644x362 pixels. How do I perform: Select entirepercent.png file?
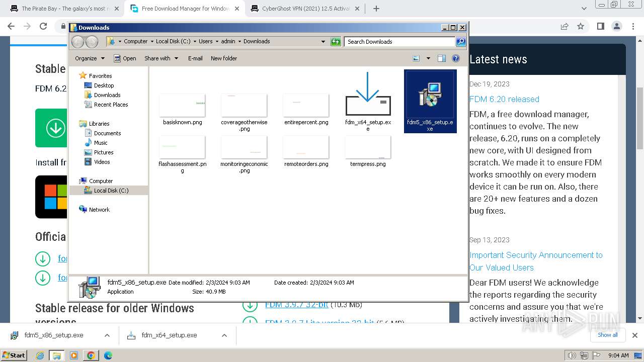[306, 109]
